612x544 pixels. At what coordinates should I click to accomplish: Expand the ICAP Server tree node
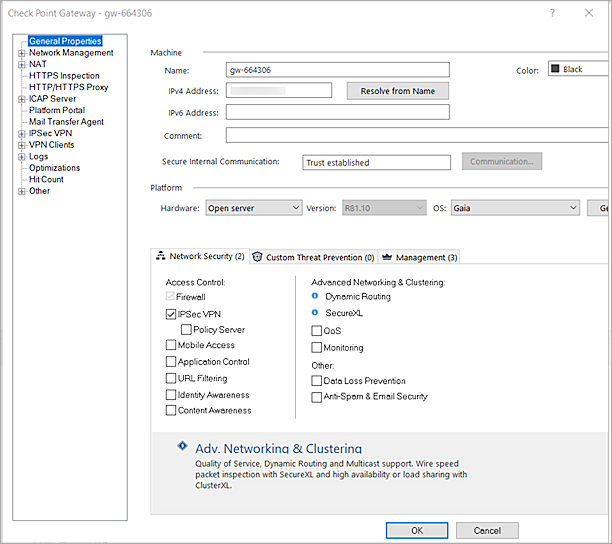point(22,99)
